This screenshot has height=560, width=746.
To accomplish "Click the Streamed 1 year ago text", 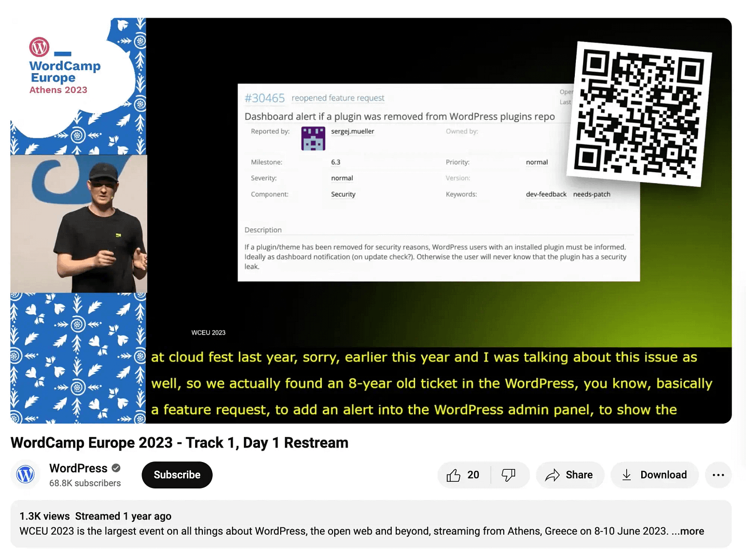I will [123, 516].
